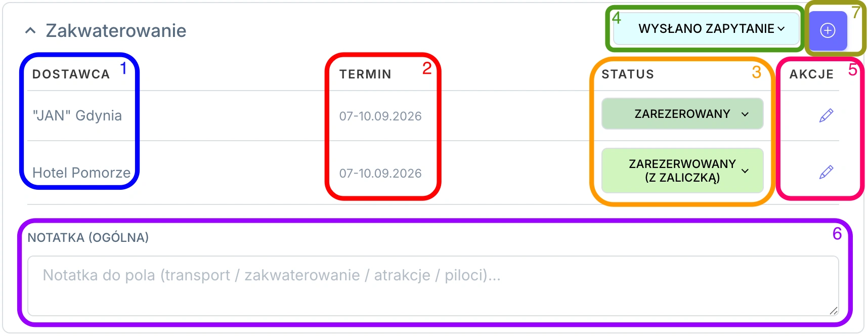
Task: Edit the "JAN" Gdynia row pencil
Action: (826, 115)
